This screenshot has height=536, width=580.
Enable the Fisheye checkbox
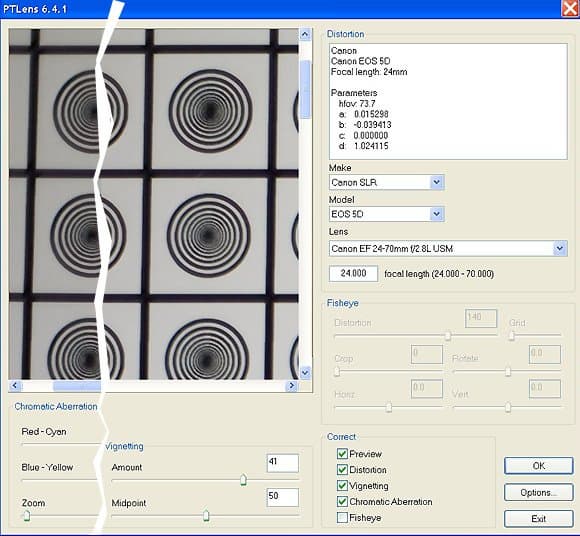pyautogui.click(x=342, y=518)
